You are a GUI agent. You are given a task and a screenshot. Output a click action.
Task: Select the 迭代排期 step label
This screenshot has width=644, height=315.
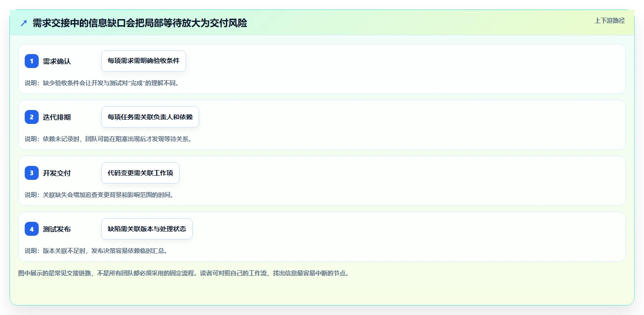coord(57,117)
